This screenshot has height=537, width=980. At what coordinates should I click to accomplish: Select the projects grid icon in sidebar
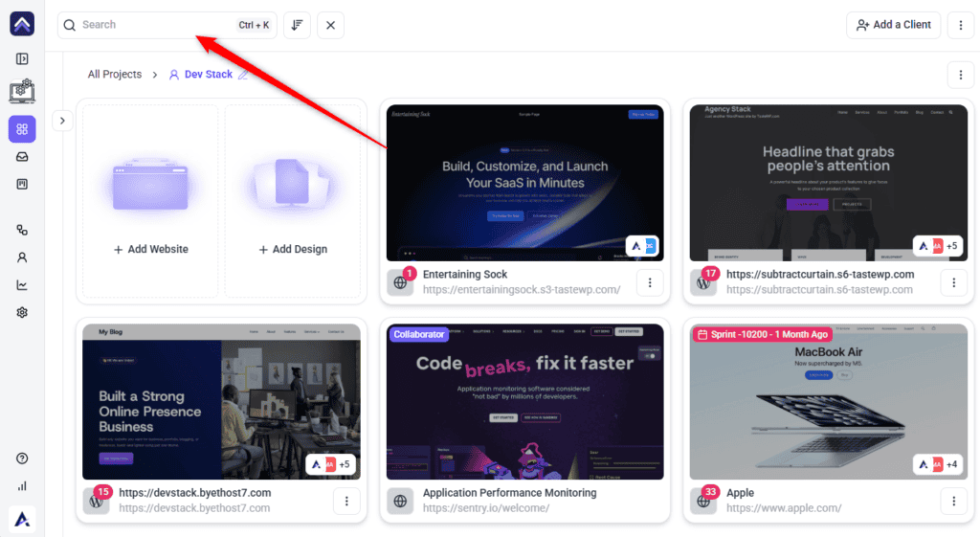click(x=22, y=129)
